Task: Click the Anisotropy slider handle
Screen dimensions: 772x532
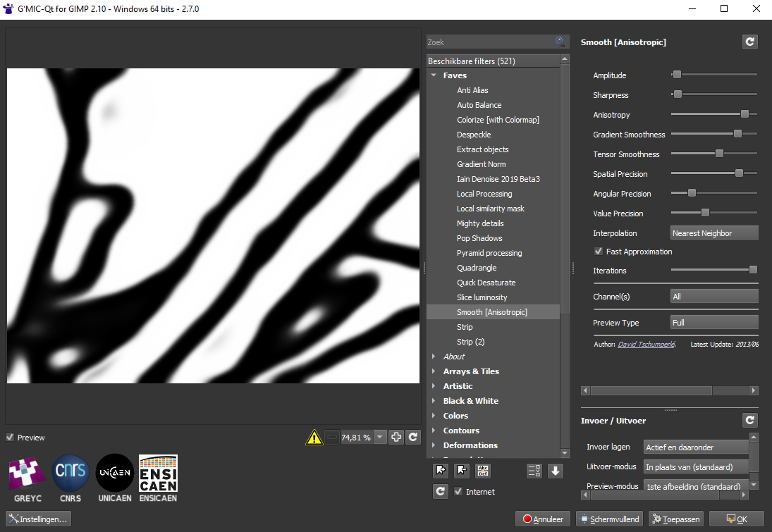Action: 745,113
